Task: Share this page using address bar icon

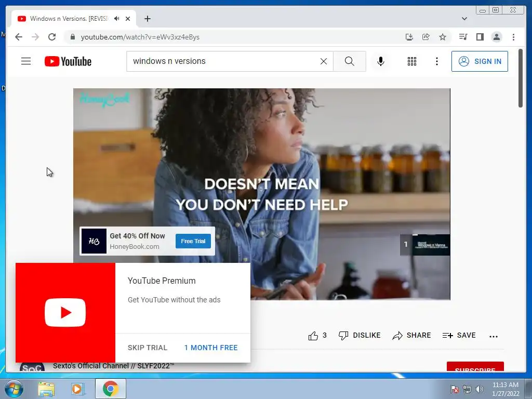Action: coord(426,37)
